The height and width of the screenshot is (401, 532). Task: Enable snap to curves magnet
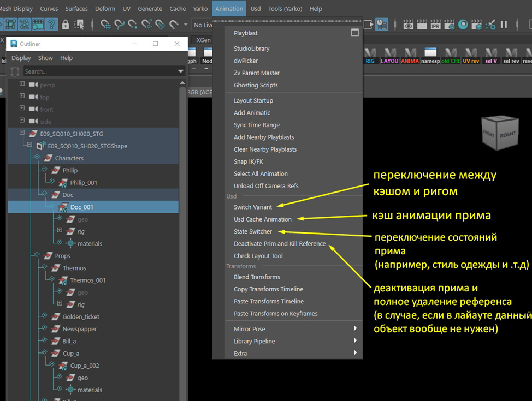119,25
